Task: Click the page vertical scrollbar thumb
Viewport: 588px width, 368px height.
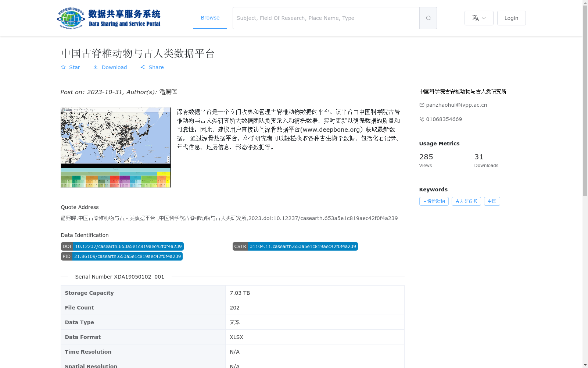Action: (x=585, y=101)
